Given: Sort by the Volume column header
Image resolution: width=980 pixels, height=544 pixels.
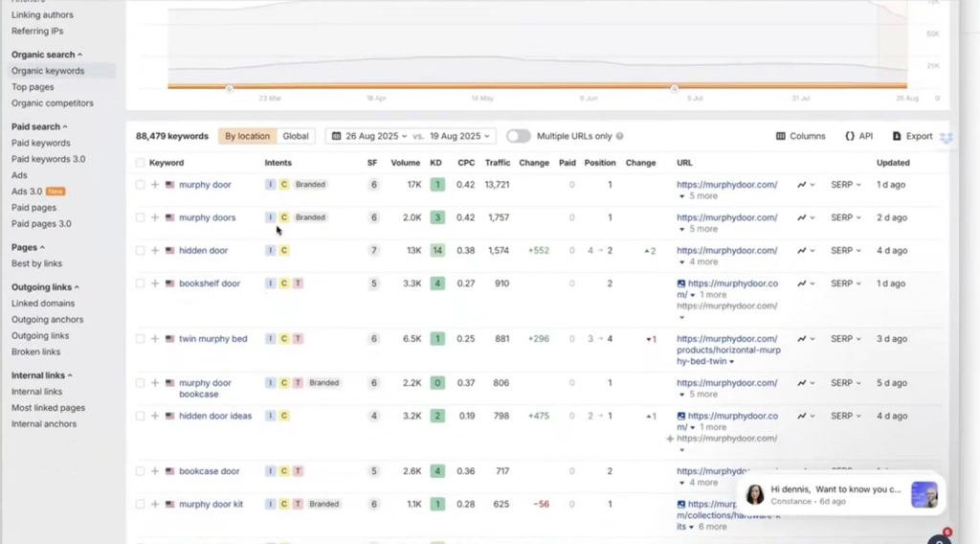Looking at the screenshot, I should [x=406, y=163].
